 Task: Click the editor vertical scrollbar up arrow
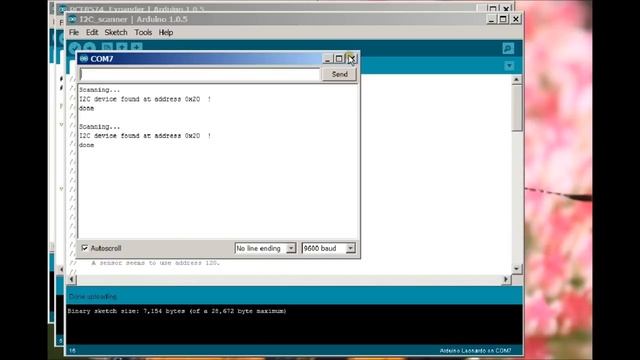tap(517, 80)
